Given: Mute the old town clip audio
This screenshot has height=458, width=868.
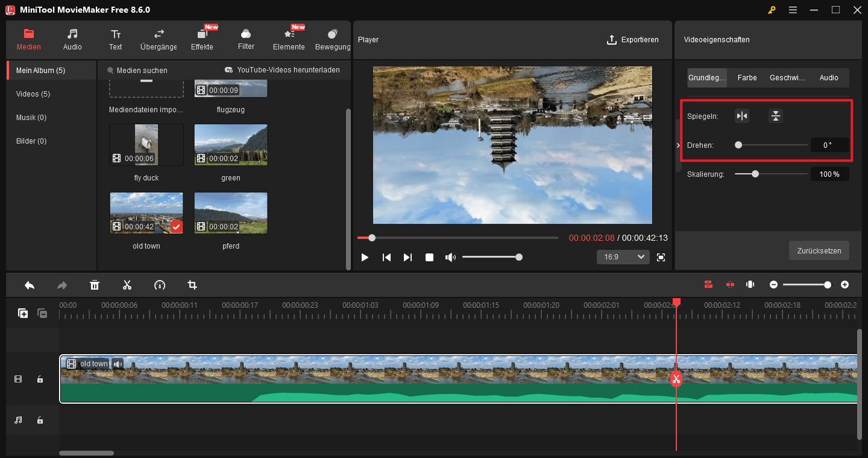Looking at the screenshot, I should click(118, 363).
